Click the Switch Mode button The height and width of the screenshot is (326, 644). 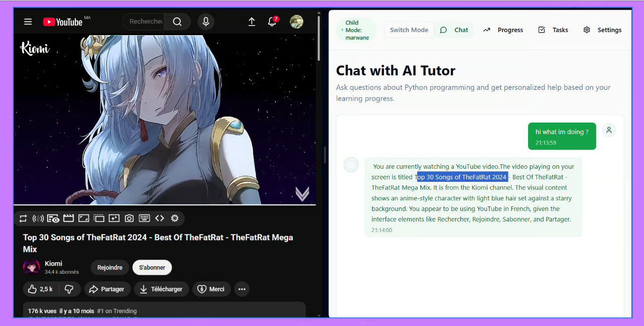tap(409, 30)
